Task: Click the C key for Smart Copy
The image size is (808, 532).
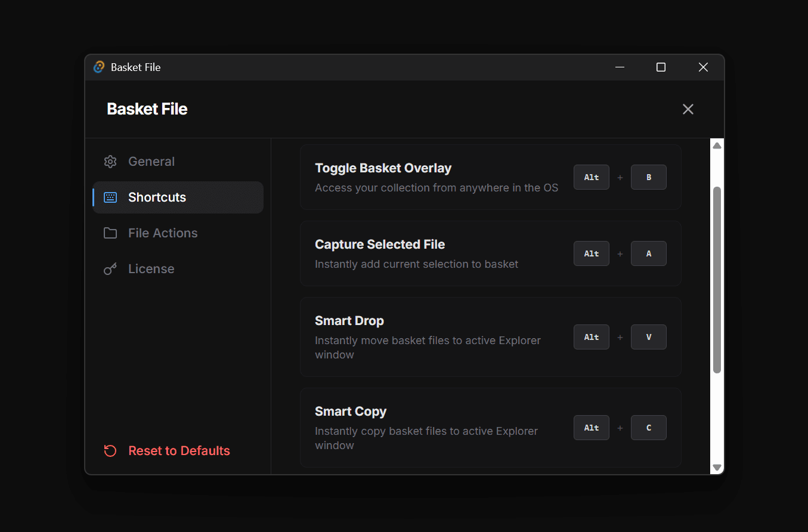Action: coord(649,428)
